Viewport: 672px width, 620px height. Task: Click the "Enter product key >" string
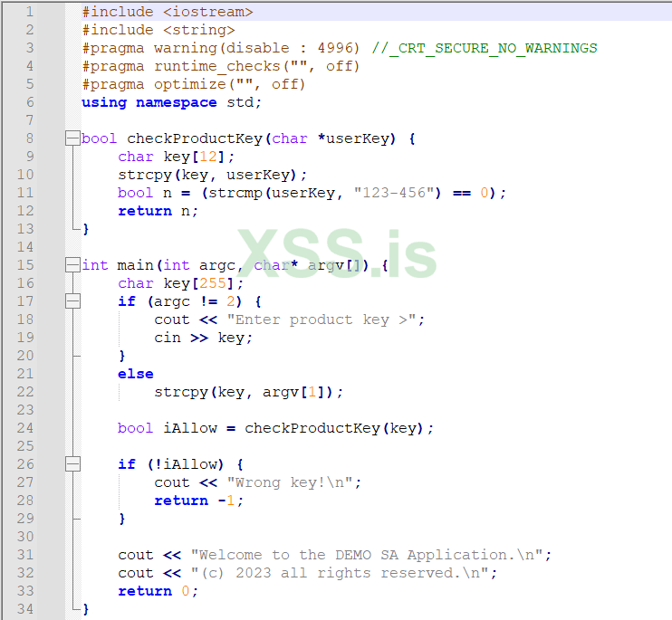coord(322,320)
